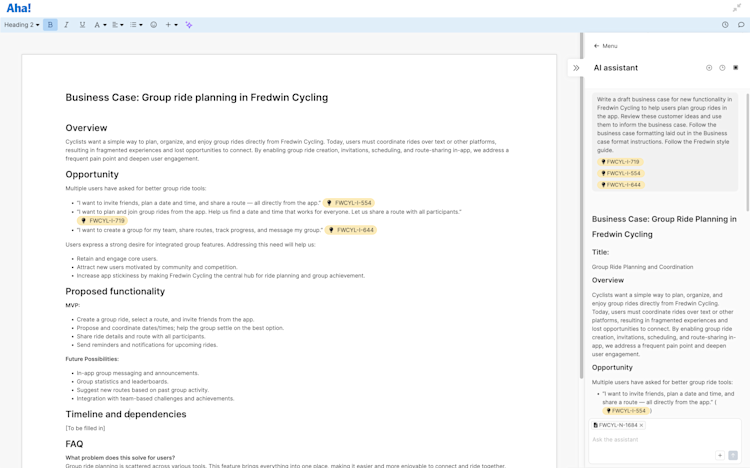Open AI assistant chat history
750x468 pixels.
tap(722, 68)
